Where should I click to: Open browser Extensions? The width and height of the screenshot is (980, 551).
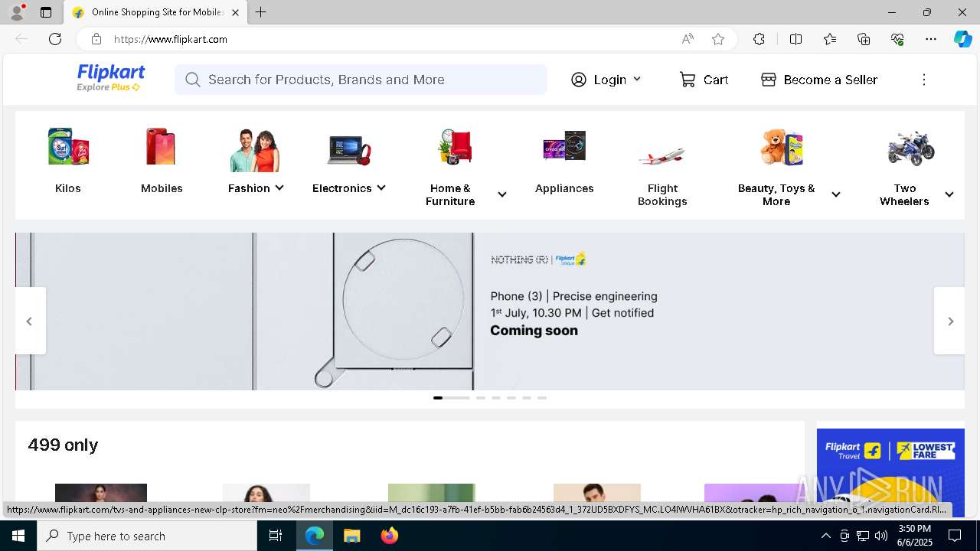point(759,39)
